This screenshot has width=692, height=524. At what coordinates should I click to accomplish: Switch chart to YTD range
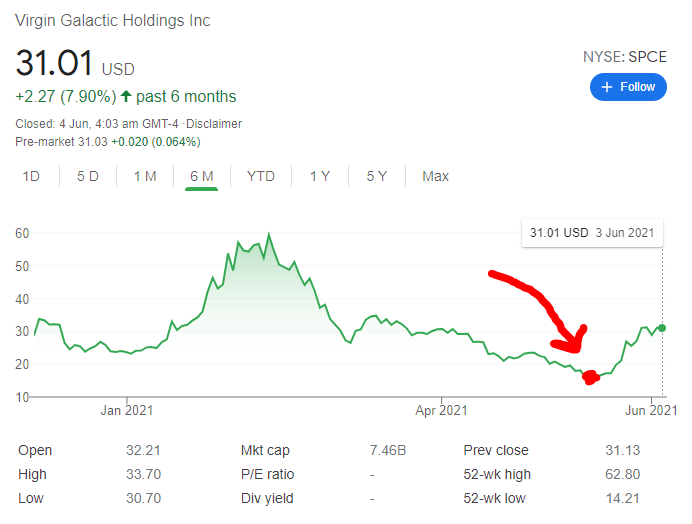pos(260,177)
